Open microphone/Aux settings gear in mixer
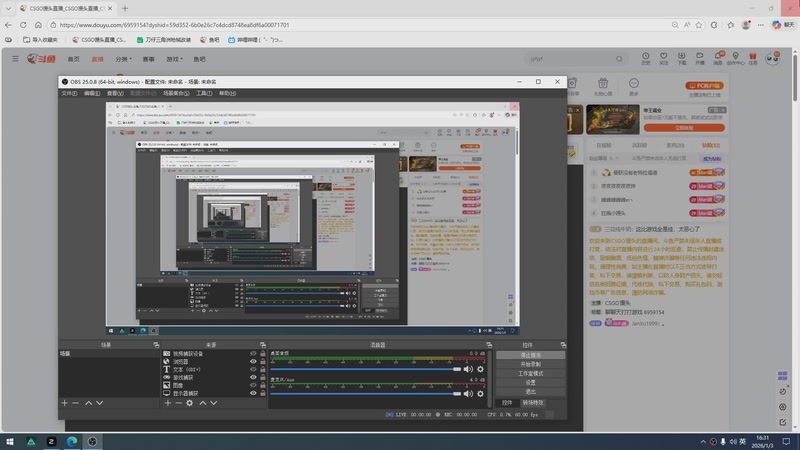 [x=480, y=393]
